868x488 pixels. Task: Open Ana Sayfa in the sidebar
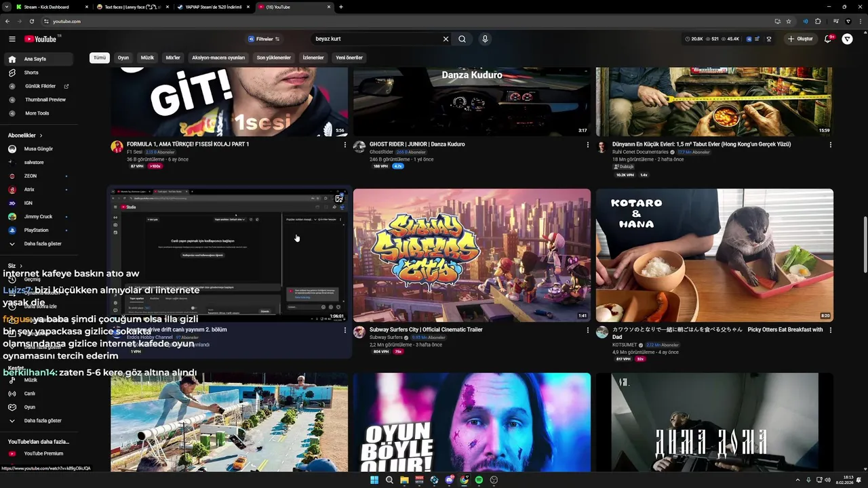click(x=38, y=59)
